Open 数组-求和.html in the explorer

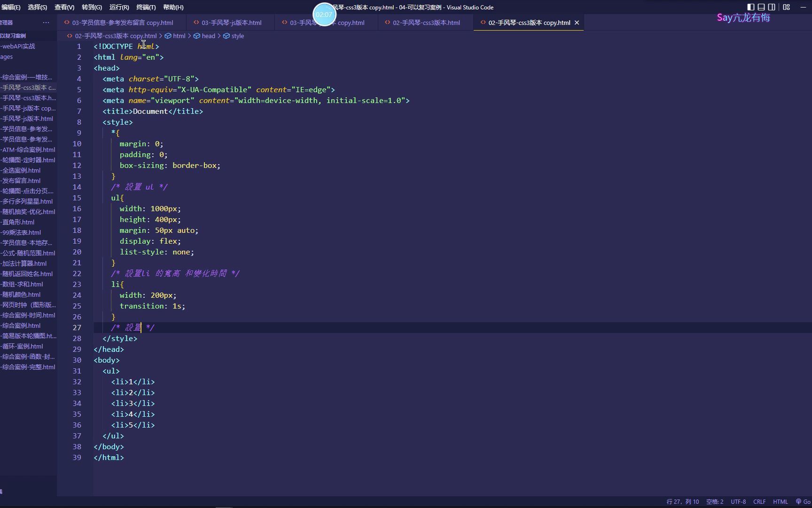pos(28,284)
